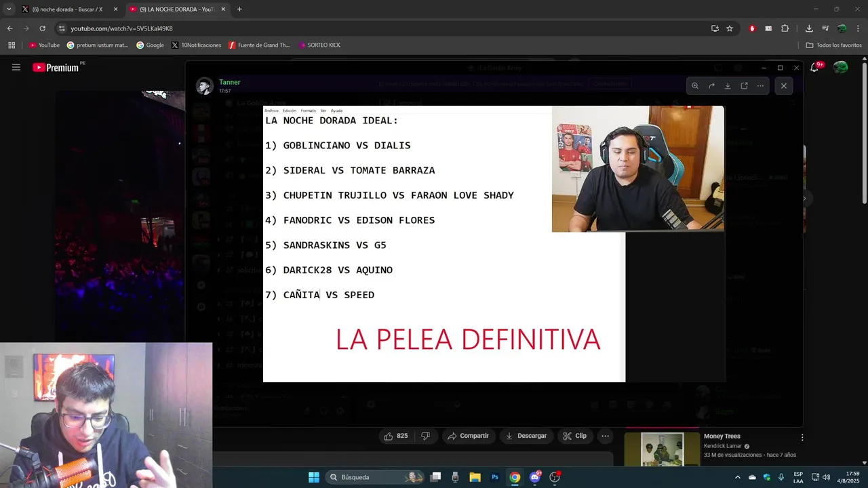Click microphone tray icon
The height and width of the screenshot is (488, 868).
(x=781, y=477)
